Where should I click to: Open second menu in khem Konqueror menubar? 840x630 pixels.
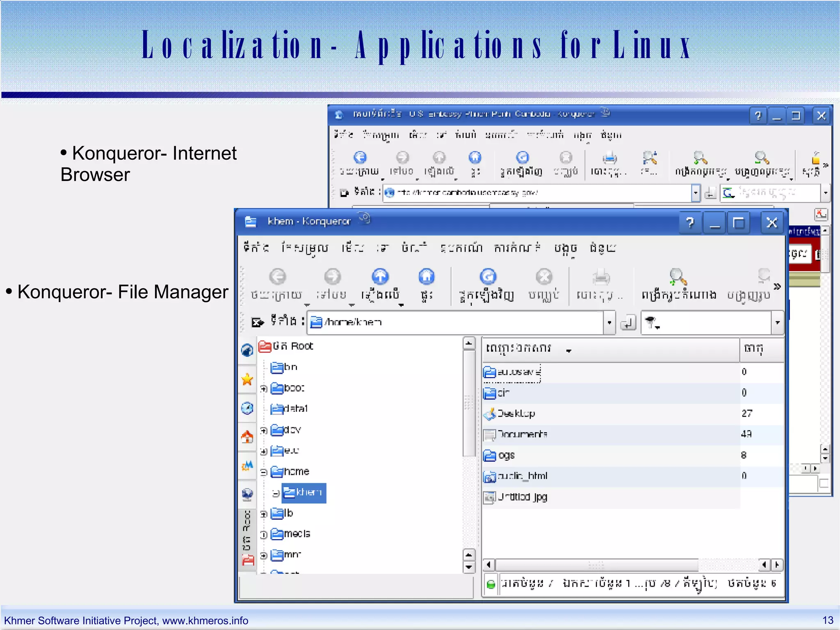[305, 248]
